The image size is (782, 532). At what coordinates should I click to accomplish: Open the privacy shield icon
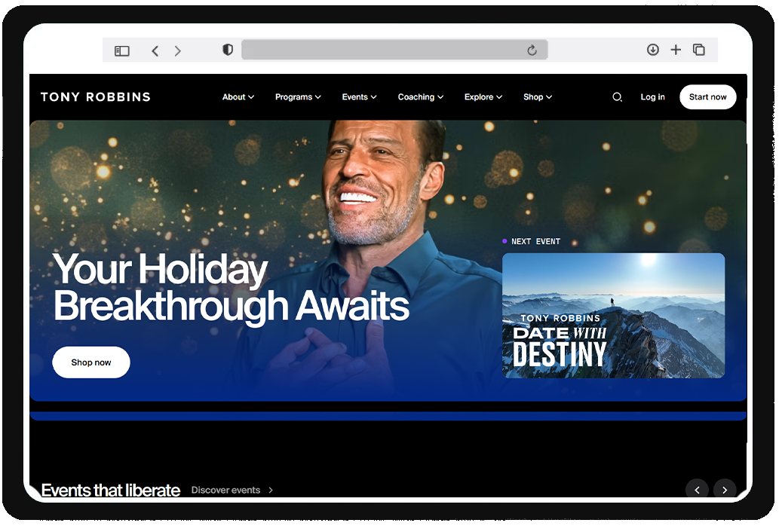[228, 50]
